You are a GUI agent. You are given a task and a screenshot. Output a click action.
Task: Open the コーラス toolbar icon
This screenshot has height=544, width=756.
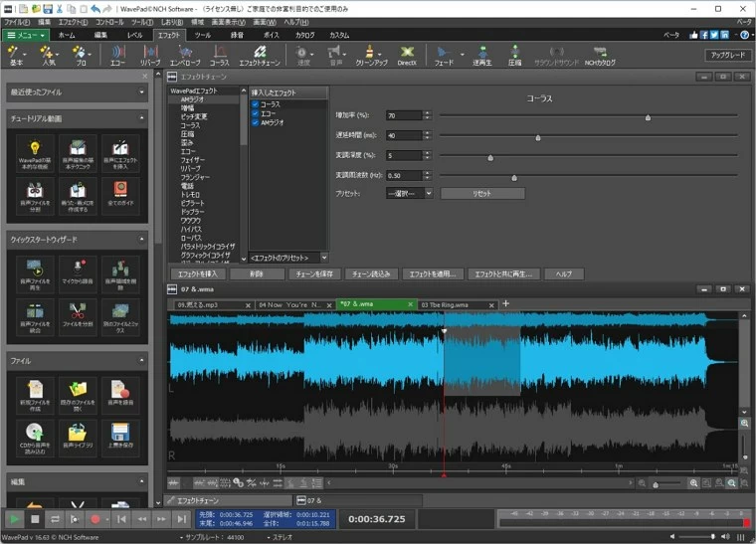tap(220, 56)
